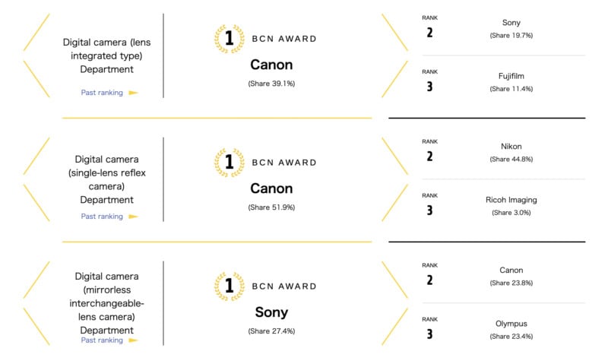Select the single-lens reflex camera Department heading
608x364 pixels.
pos(107,179)
